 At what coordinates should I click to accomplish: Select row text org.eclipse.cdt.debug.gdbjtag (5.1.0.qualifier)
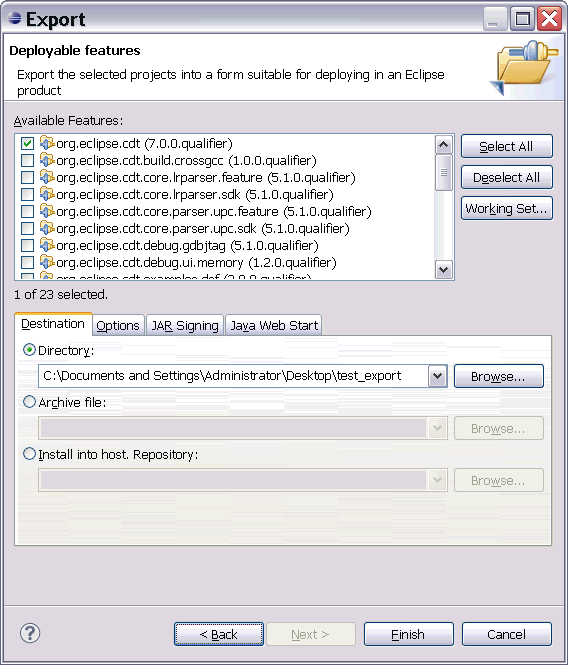pyautogui.click(x=187, y=246)
